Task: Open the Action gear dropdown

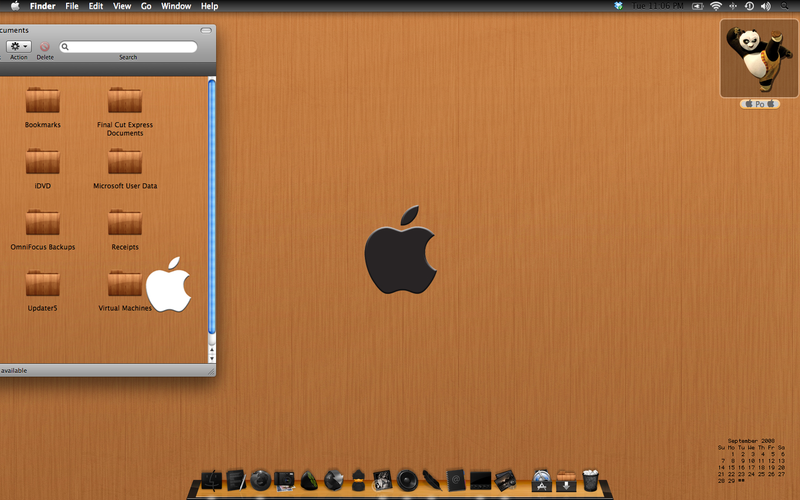Action: coord(19,46)
